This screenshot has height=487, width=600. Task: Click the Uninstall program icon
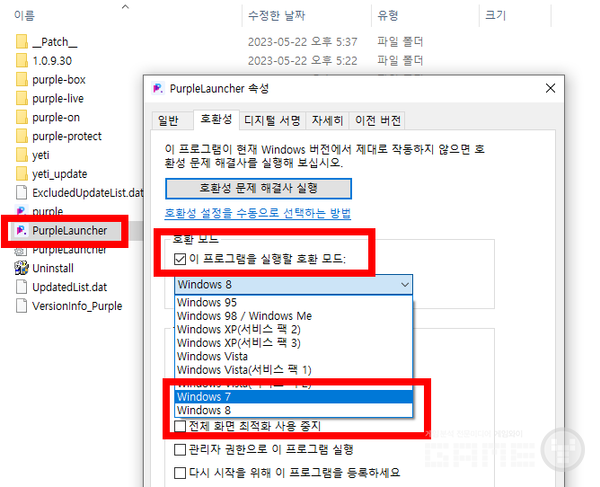tap(22, 268)
